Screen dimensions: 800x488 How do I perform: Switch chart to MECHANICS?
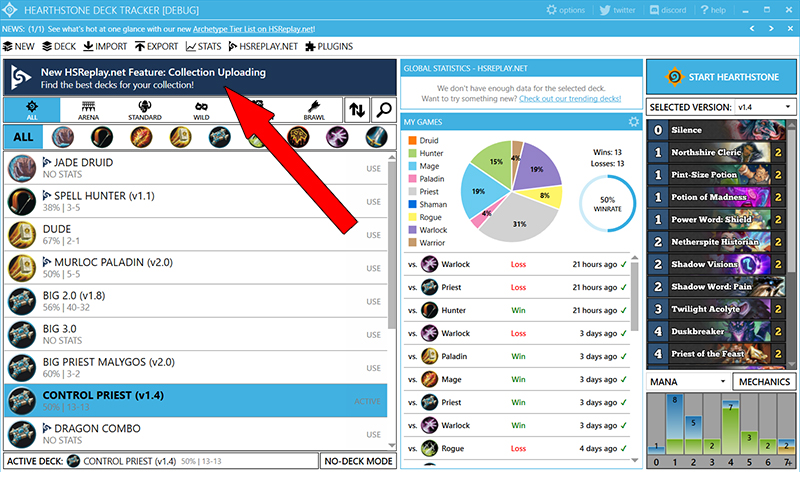[x=764, y=382]
